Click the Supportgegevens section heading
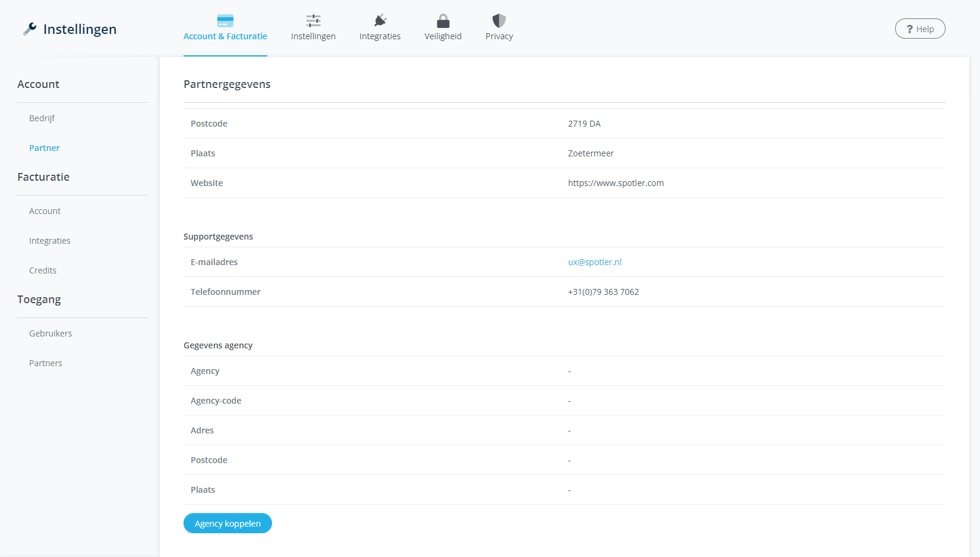Viewport: 980px width, 557px height. point(218,237)
